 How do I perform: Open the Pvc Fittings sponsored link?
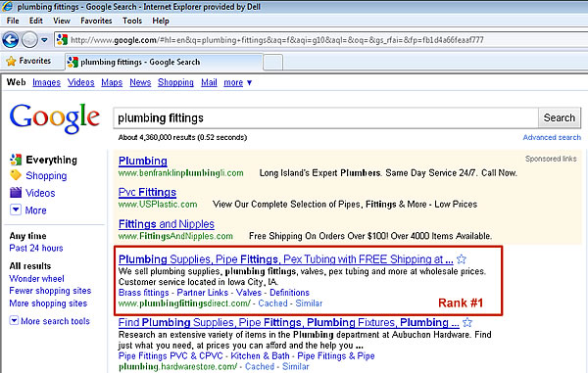[147, 192]
